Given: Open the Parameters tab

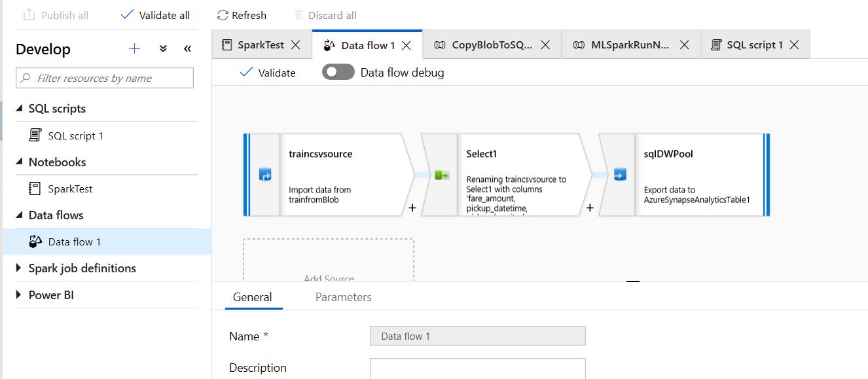Looking at the screenshot, I should (x=343, y=297).
